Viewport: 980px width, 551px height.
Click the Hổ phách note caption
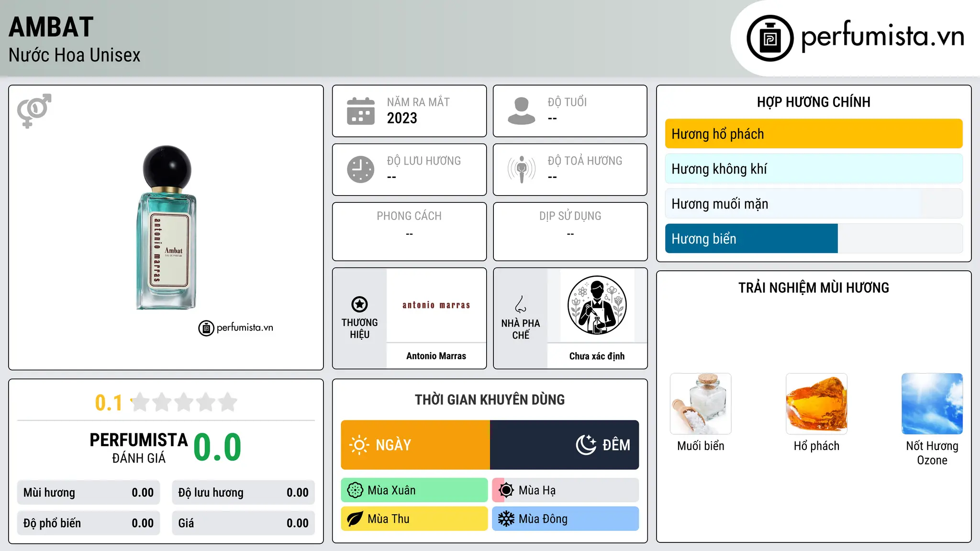coord(816,446)
